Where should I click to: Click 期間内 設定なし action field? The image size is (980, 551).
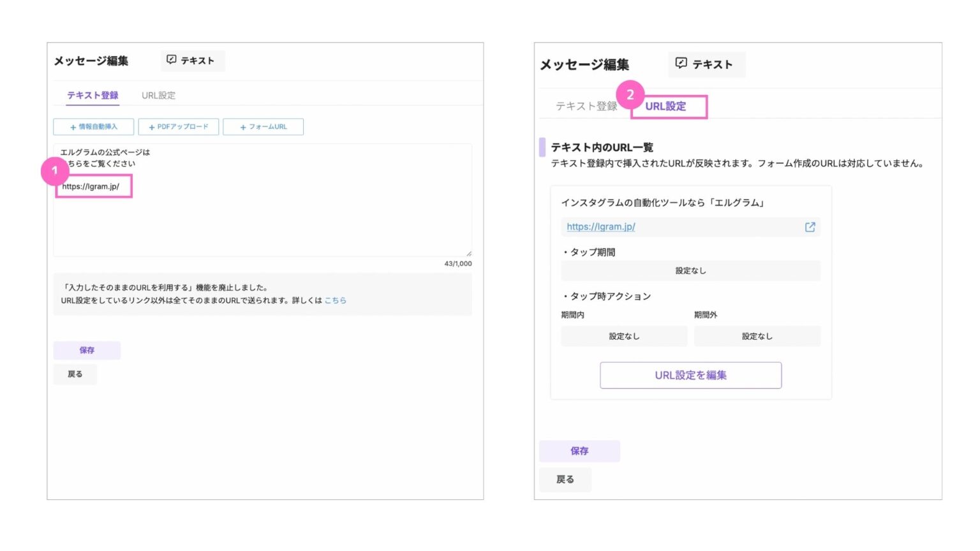point(624,337)
